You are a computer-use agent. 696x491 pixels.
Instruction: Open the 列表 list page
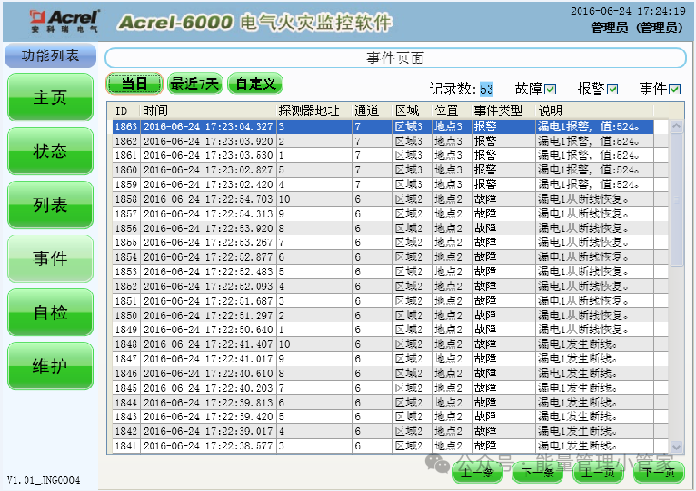(50, 205)
